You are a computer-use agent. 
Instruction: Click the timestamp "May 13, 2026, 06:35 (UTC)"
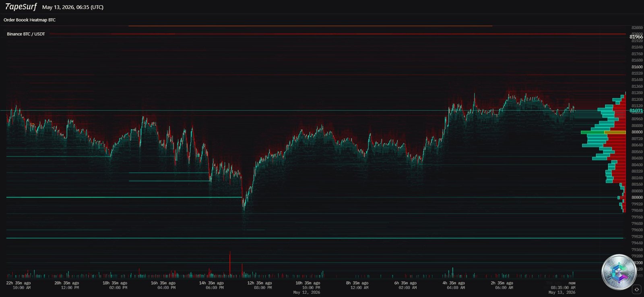[x=73, y=7]
